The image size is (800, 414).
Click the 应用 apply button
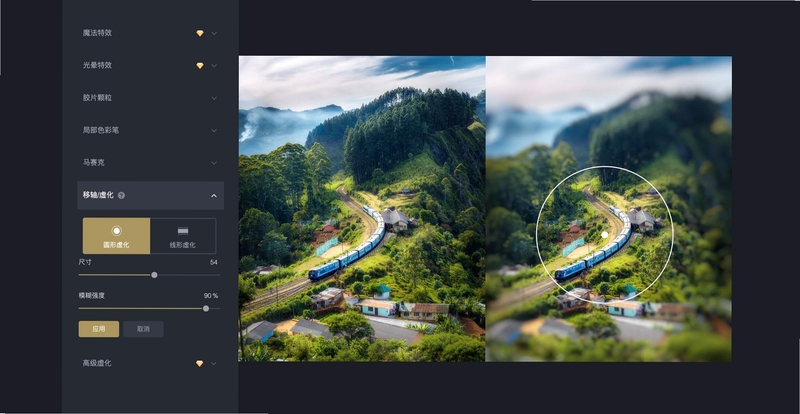[x=98, y=329]
